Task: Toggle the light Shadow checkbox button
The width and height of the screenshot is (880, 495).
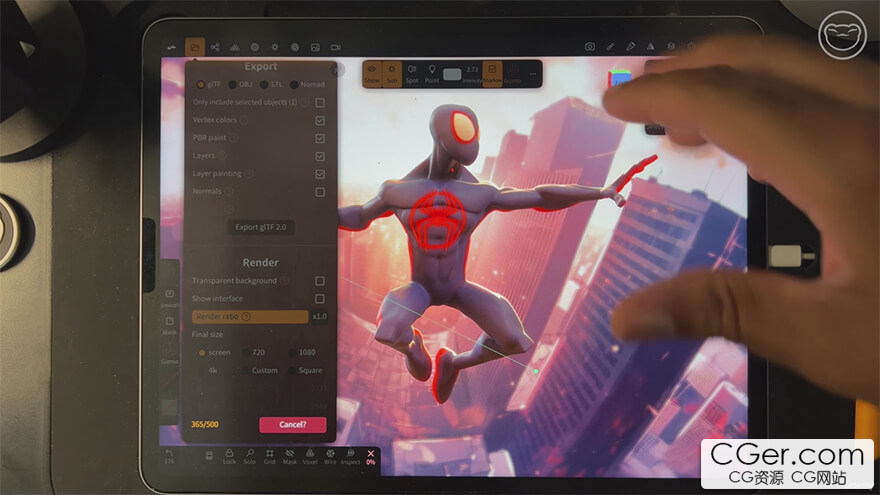Action: click(492, 74)
